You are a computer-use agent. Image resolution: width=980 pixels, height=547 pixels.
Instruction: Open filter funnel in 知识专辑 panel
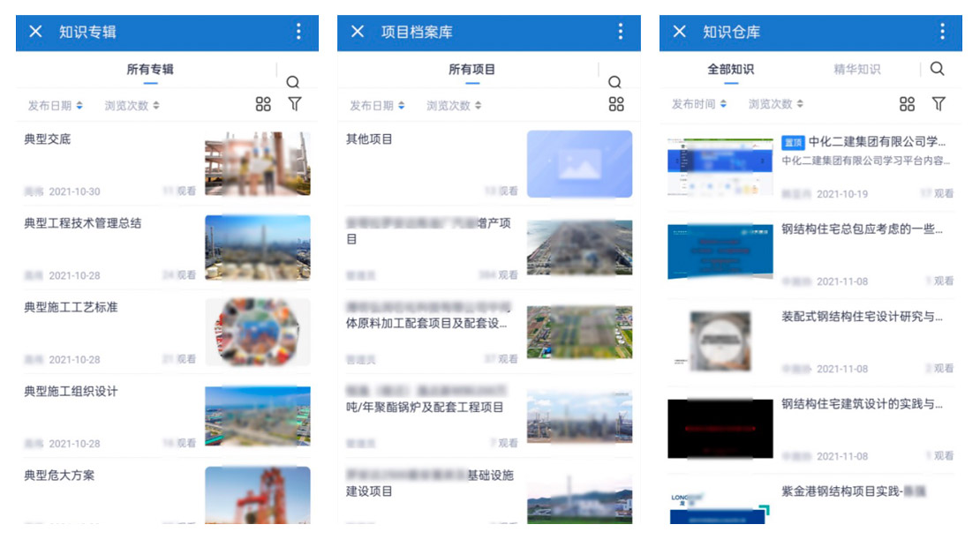coord(295,104)
